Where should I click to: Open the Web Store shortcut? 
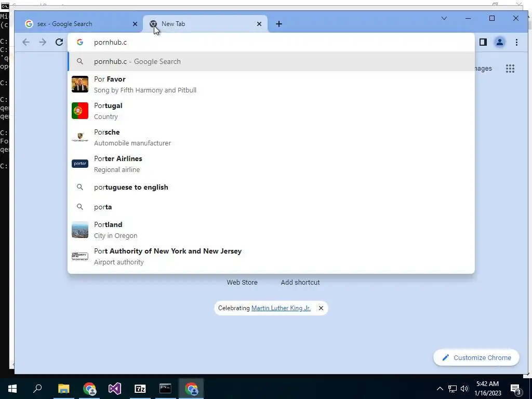[x=242, y=282]
